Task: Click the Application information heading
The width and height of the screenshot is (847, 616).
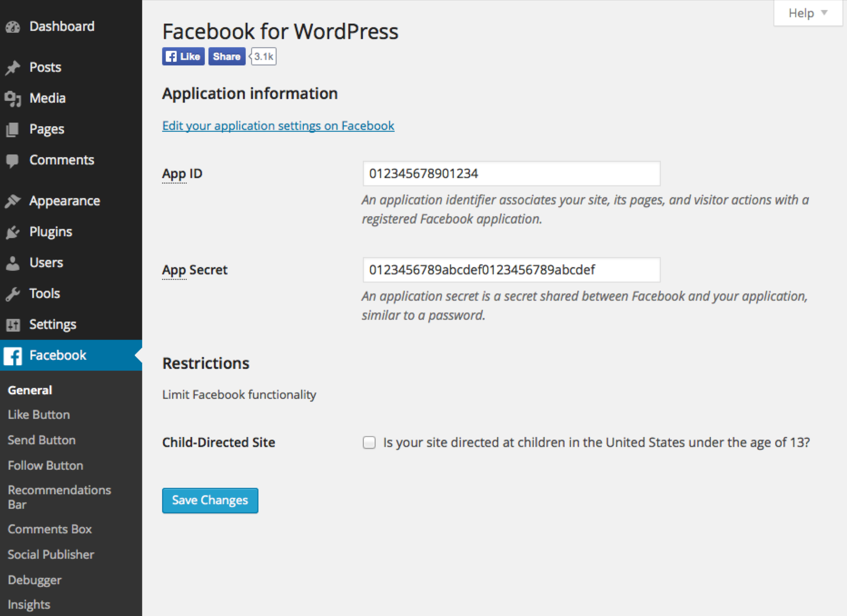Action: [250, 94]
